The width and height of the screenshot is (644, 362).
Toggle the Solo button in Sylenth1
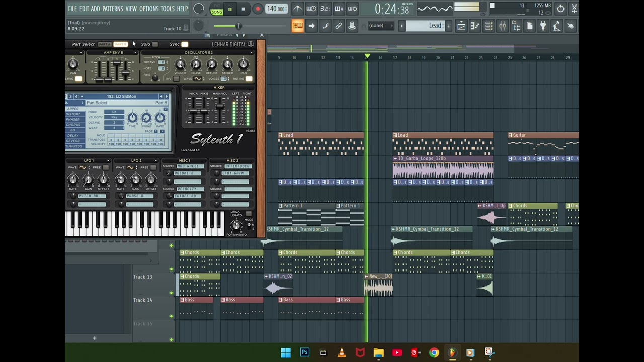coord(155,44)
